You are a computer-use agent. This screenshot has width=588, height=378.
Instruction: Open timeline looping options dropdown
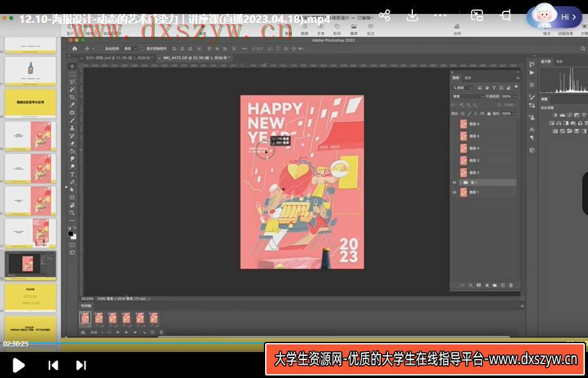coord(97,332)
